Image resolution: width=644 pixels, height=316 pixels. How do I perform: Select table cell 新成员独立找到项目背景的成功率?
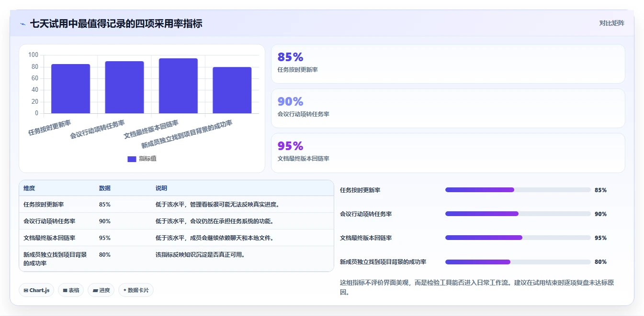coord(55,259)
